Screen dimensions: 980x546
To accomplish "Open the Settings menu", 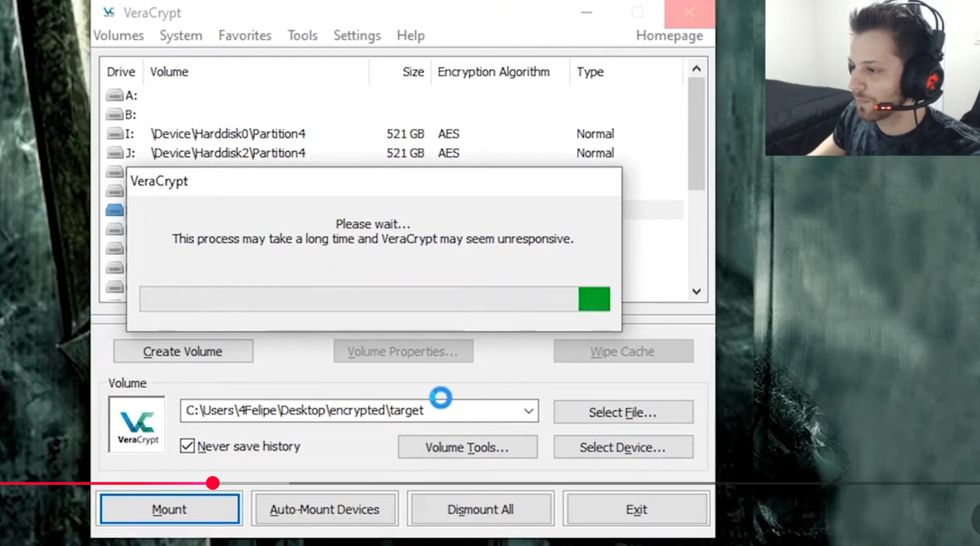I will tap(357, 36).
